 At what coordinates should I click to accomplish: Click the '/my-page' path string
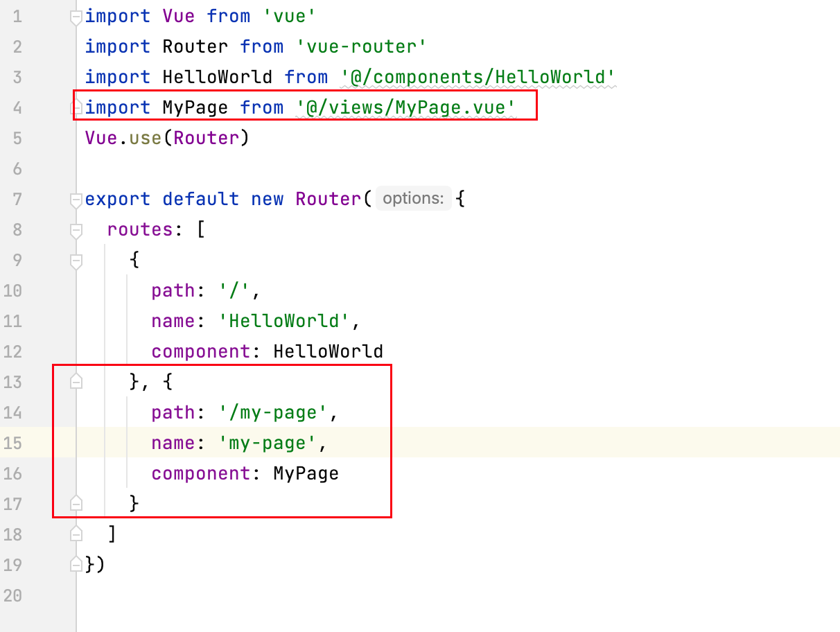click(x=273, y=412)
